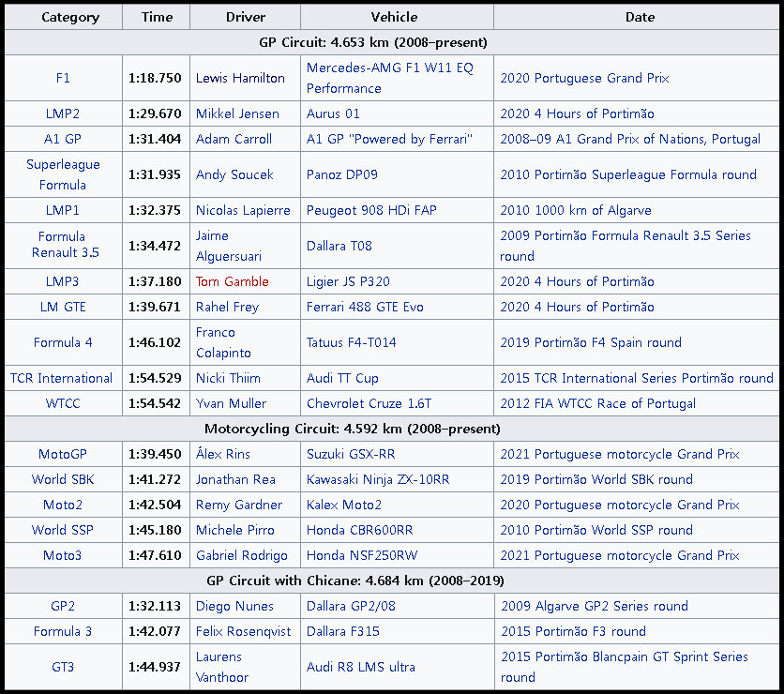Open the Suzuki GSX-RR vehicle link

click(x=351, y=454)
